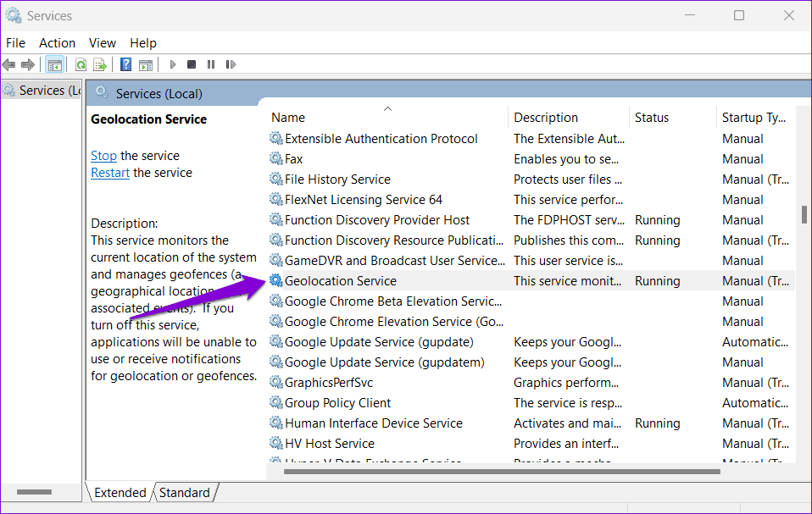Click the Restart the service link

pos(110,173)
